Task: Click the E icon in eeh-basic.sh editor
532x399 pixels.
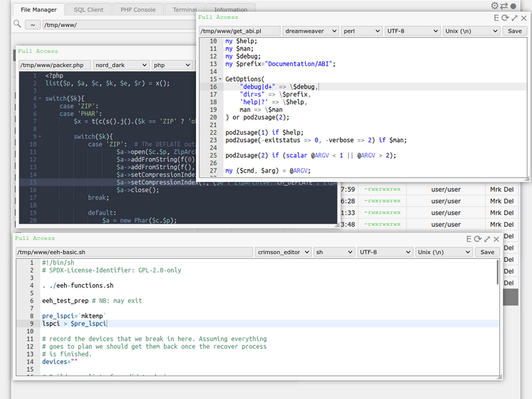Action: 469,240
